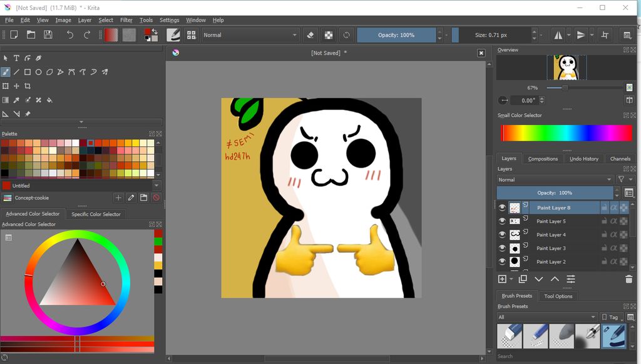Switch to the Compositions tab

[543, 158]
